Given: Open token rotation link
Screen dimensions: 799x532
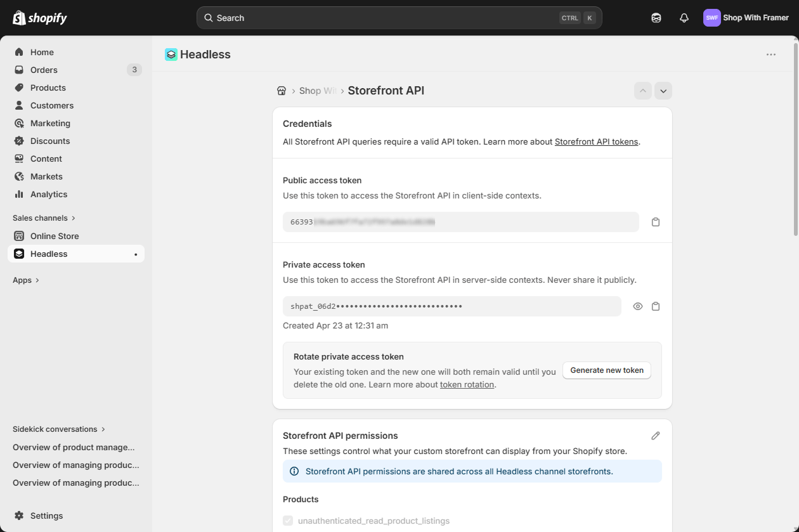Looking at the screenshot, I should (x=467, y=384).
